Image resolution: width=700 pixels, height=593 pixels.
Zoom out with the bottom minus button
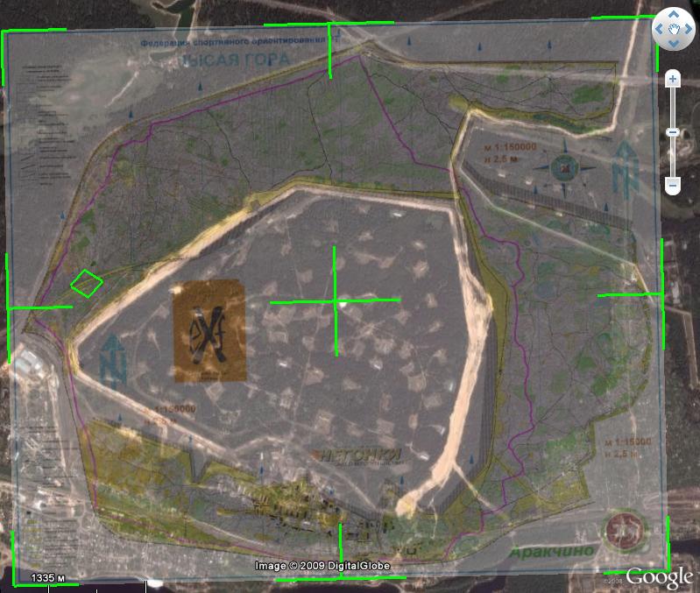pos(673,186)
